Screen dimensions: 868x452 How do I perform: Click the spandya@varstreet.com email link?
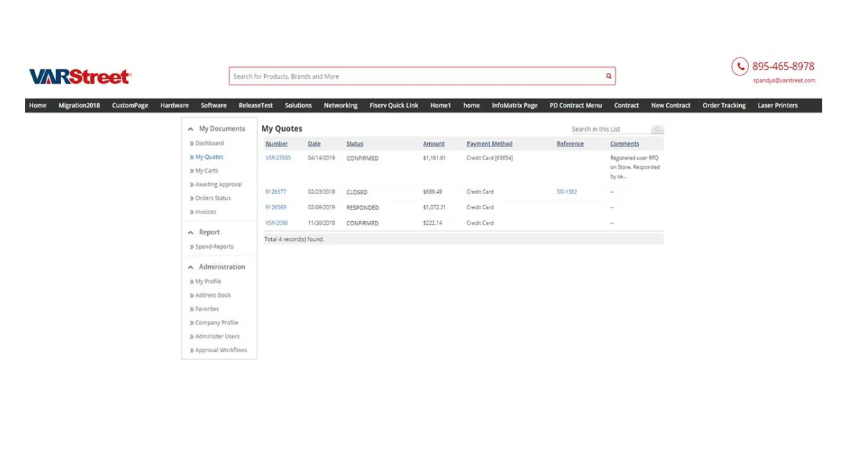(x=784, y=80)
